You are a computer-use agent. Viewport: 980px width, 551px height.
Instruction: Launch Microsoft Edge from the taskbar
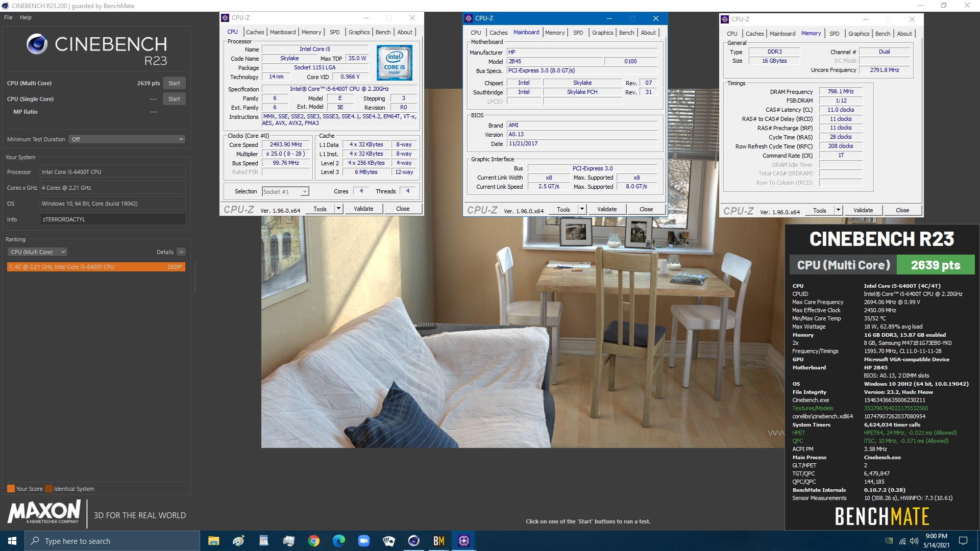point(339,541)
